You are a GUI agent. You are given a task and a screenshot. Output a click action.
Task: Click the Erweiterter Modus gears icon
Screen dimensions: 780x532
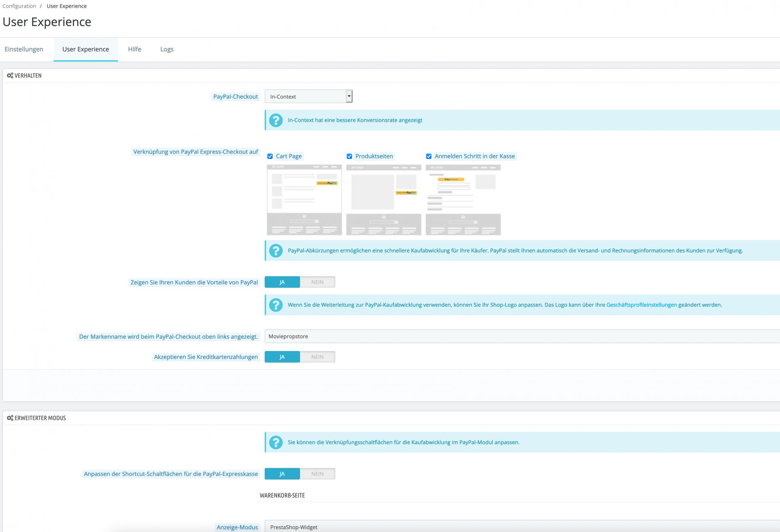[x=10, y=418]
